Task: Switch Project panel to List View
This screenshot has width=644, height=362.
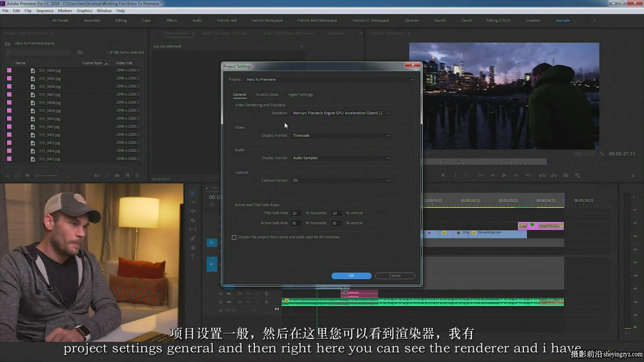Action: [x=17, y=176]
